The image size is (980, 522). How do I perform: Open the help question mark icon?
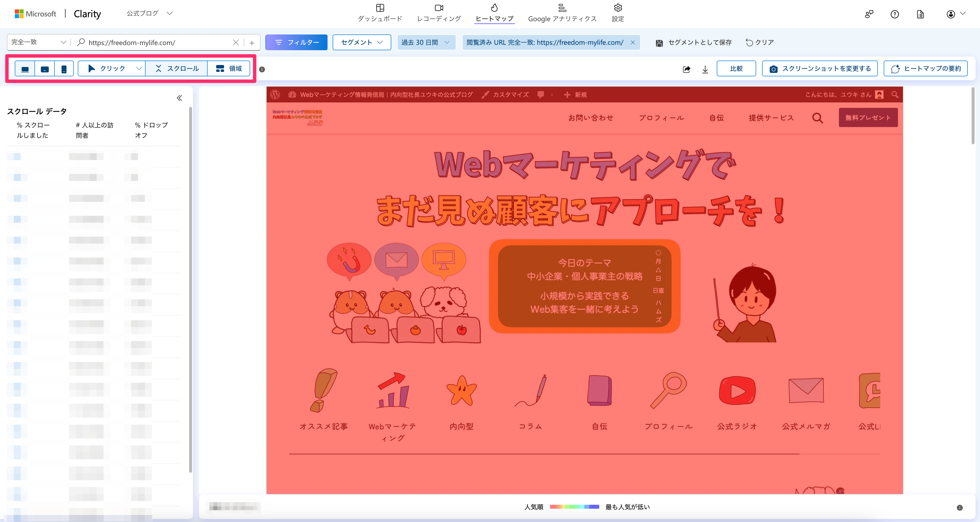coord(895,15)
